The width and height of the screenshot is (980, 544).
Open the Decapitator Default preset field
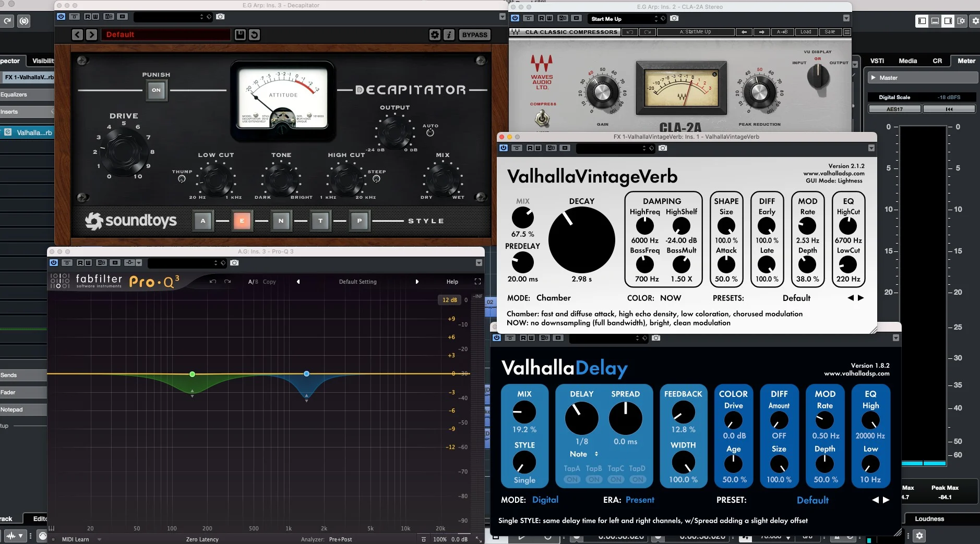tap(166, 34)
